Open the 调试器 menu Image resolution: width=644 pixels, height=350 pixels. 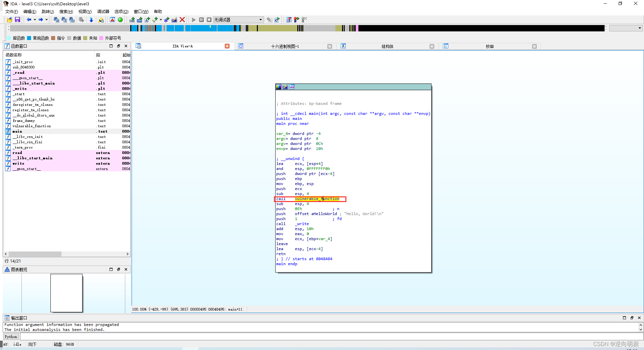click(103, 12)
